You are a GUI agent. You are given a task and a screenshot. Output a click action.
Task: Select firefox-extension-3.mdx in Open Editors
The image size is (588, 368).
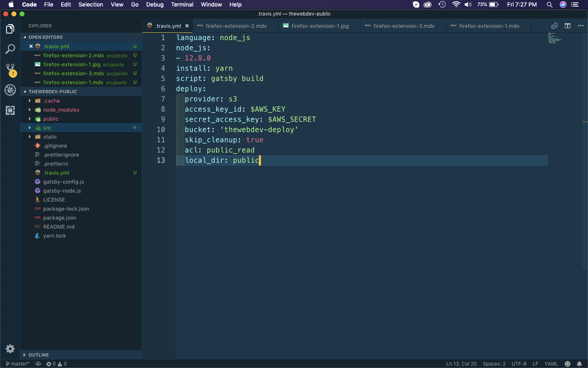81,73
